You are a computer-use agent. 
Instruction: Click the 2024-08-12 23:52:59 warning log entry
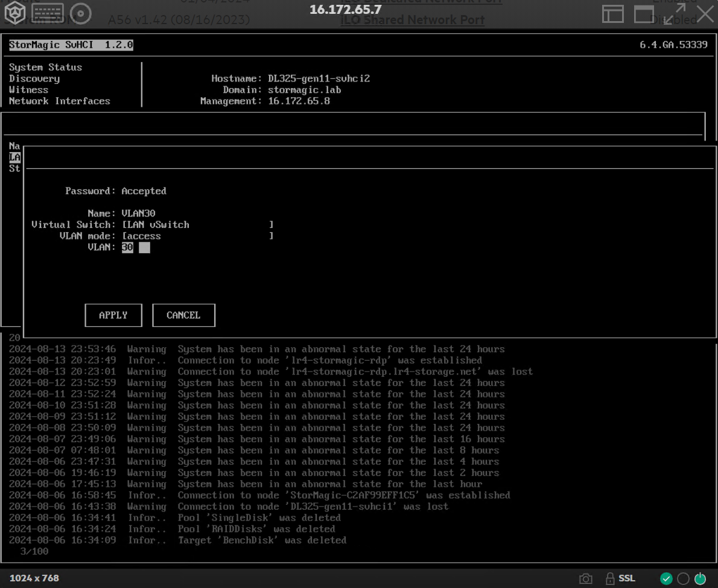257,383
